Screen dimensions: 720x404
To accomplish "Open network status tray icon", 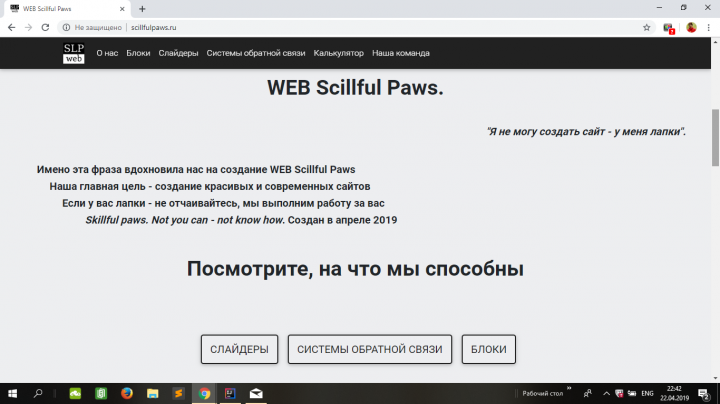I will click(x=632, y=393).
